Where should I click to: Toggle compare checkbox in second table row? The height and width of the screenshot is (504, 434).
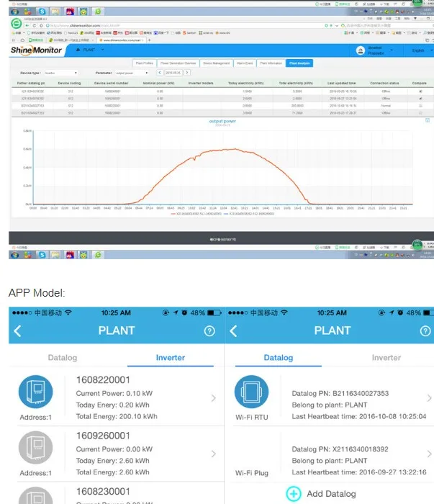tap(421, 99)
